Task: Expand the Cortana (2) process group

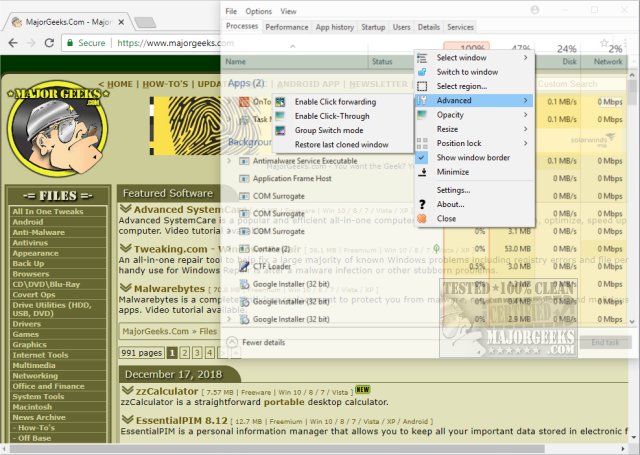Action: click(229, 249)
